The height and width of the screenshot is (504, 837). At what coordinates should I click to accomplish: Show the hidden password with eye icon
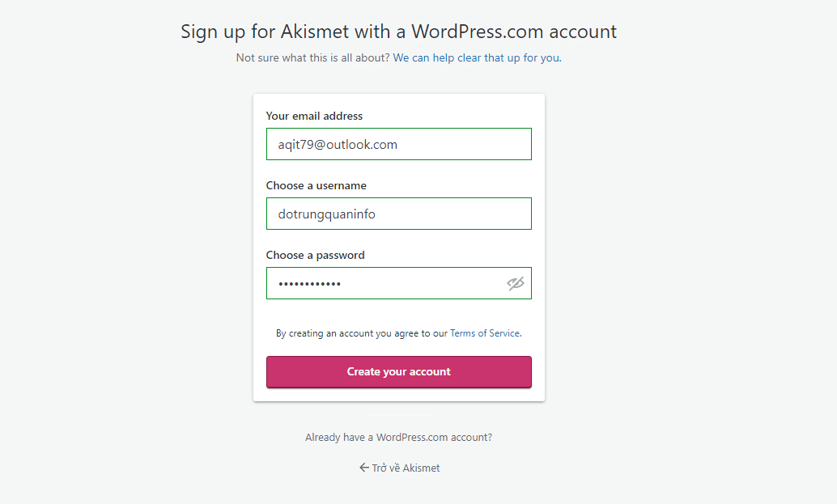[x=516, y=283]
